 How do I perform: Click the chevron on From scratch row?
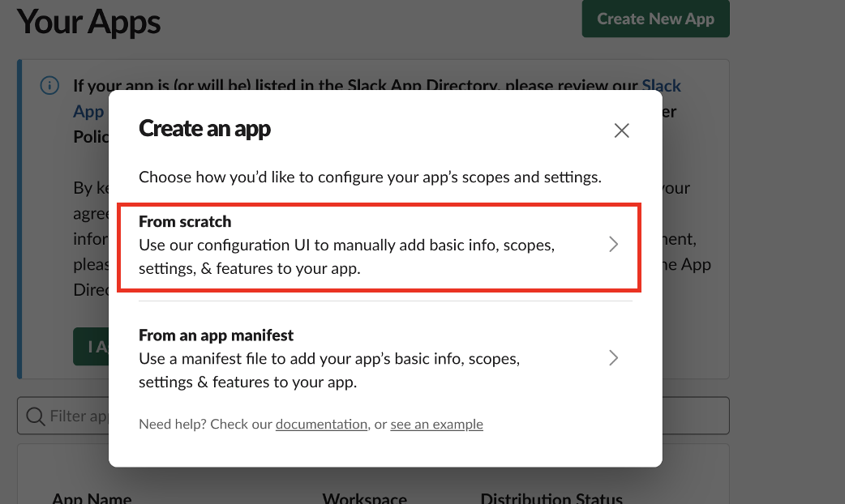click(x=613, y=245)
